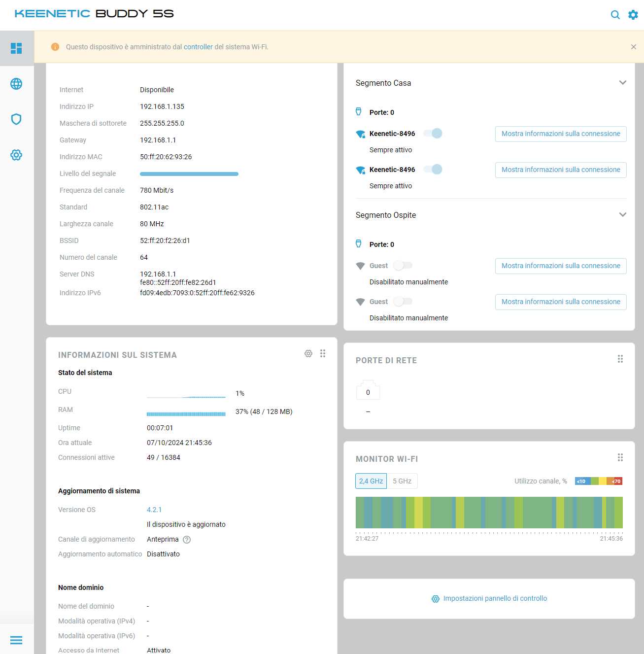Open the Internet globe icon in sidebar
The image size is (644, 654).
pyautogui.click(x=16, y=84)
